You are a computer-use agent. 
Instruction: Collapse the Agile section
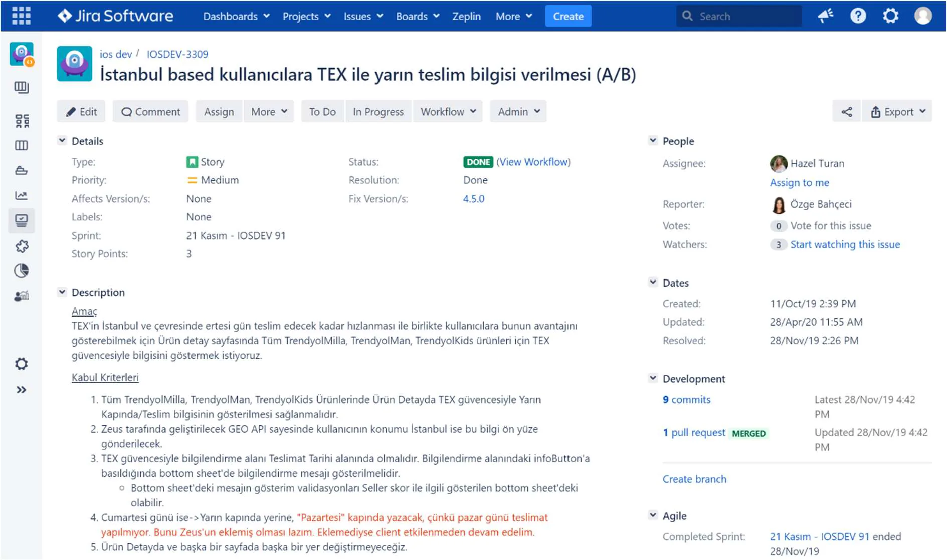[x=653, y=515]
